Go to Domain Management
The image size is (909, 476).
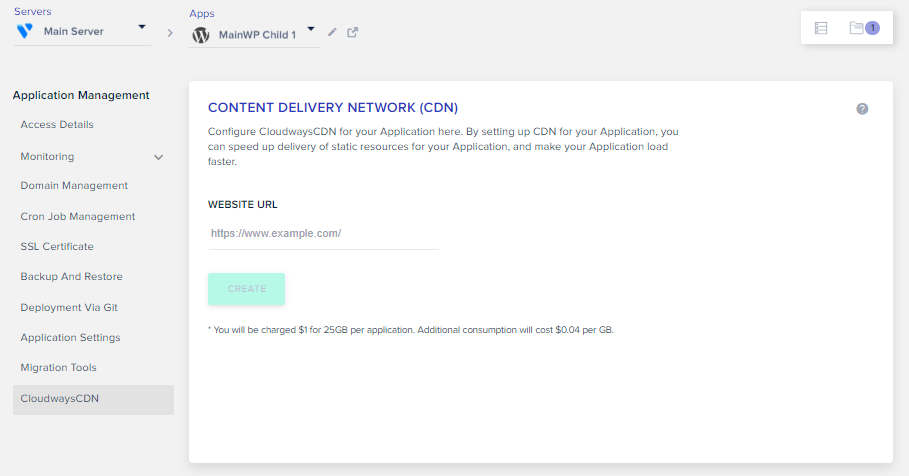[74, 186]
